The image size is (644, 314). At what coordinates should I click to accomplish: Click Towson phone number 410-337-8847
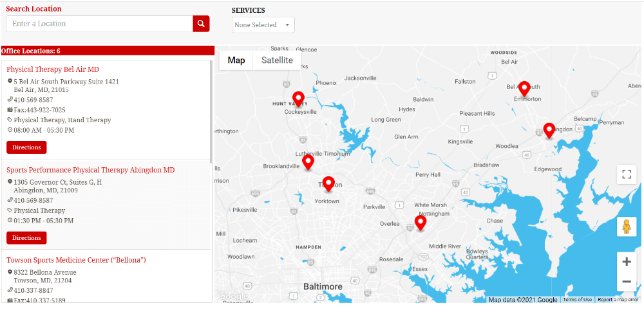(33, 291)
